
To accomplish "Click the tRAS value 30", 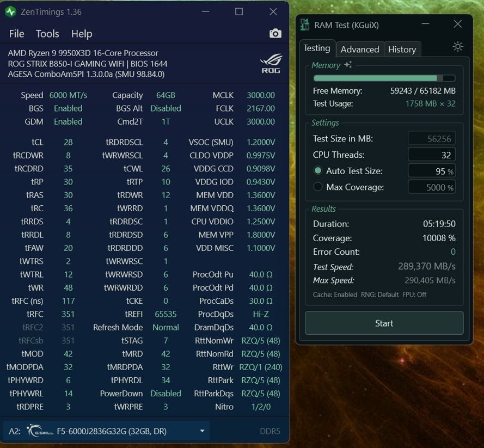I will click(x=68, y=195).
